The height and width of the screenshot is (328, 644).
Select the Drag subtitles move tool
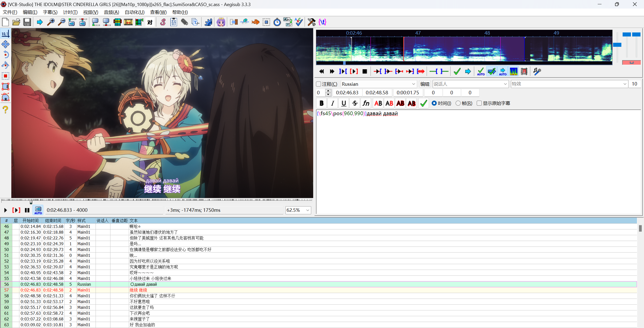pyautogui.click(x=6, y=44)
